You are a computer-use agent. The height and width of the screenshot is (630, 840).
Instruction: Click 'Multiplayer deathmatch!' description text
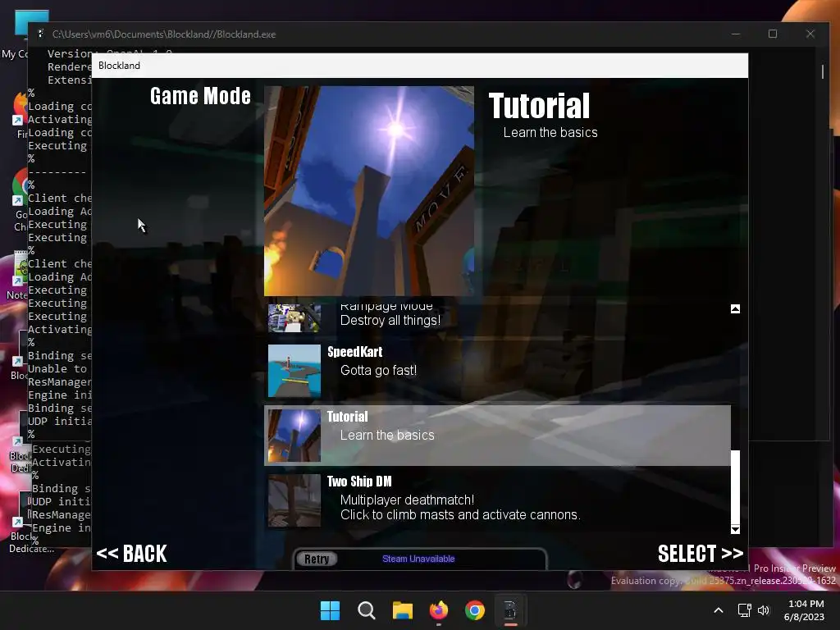[x=407, y=500]
